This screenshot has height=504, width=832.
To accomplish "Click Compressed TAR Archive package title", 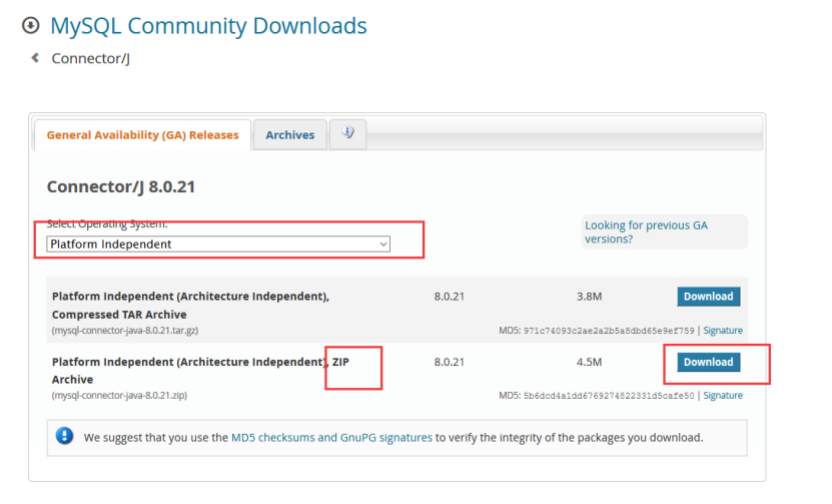I will click(190, 305).
